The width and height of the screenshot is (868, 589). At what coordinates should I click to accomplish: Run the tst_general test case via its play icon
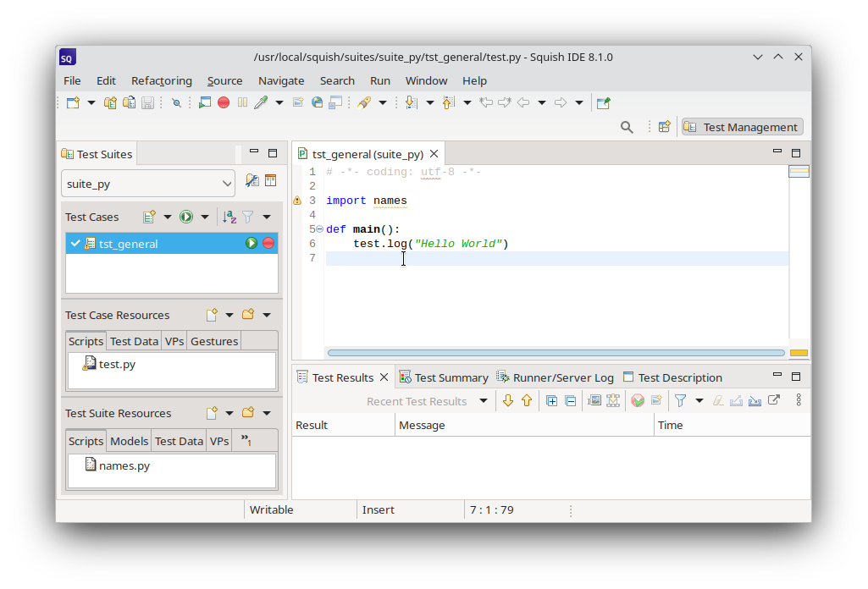251,243
